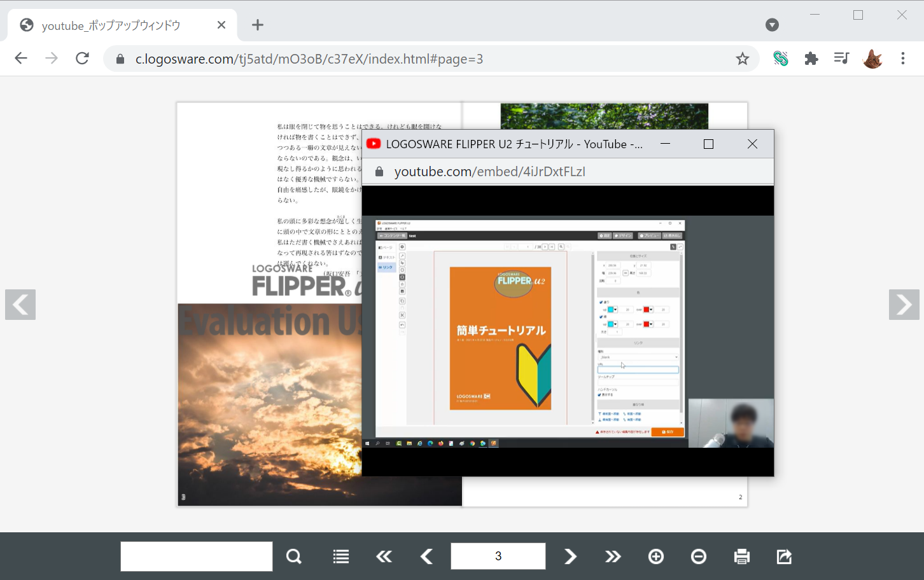The width and height of the screenshot is (924, 580).
Task: Click the FLIPPER logo on the left page
Action: (x=307, y=280)
